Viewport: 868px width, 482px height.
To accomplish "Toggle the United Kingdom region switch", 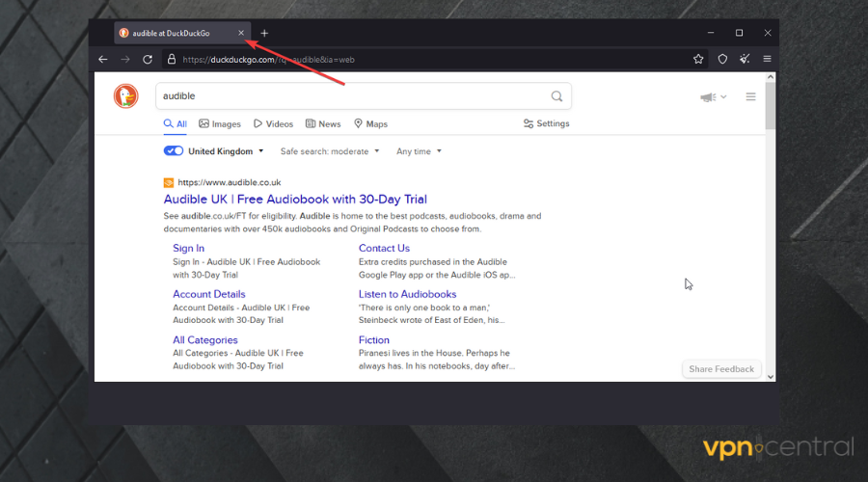I will coord(174,151).
